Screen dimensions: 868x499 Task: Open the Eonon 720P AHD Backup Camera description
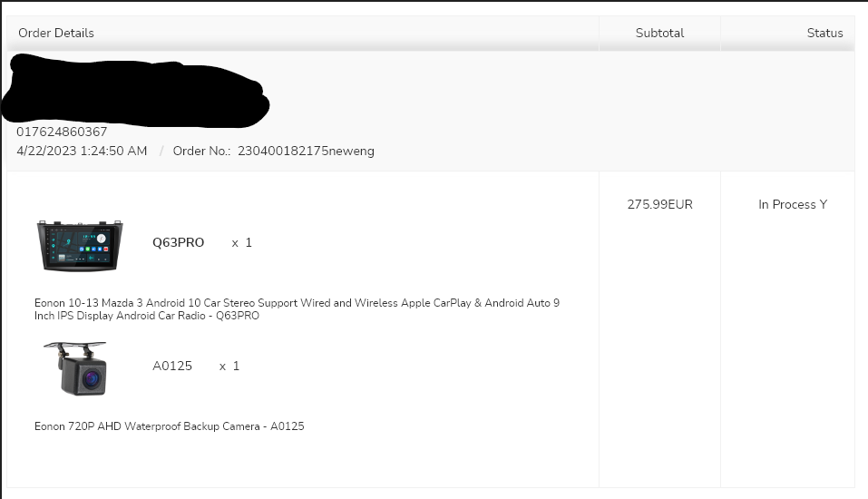click(x=169, y=426)
